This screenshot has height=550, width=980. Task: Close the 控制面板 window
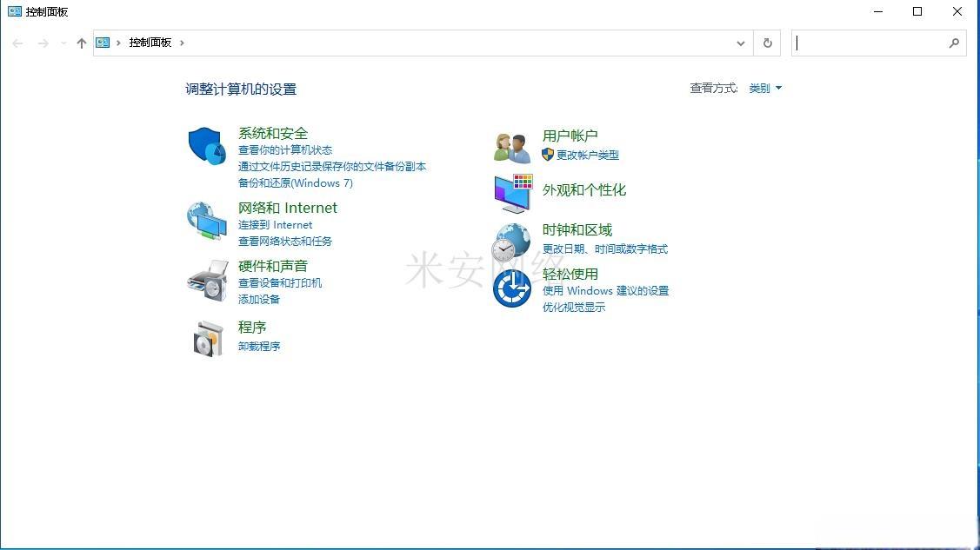(x=957, y=11)
